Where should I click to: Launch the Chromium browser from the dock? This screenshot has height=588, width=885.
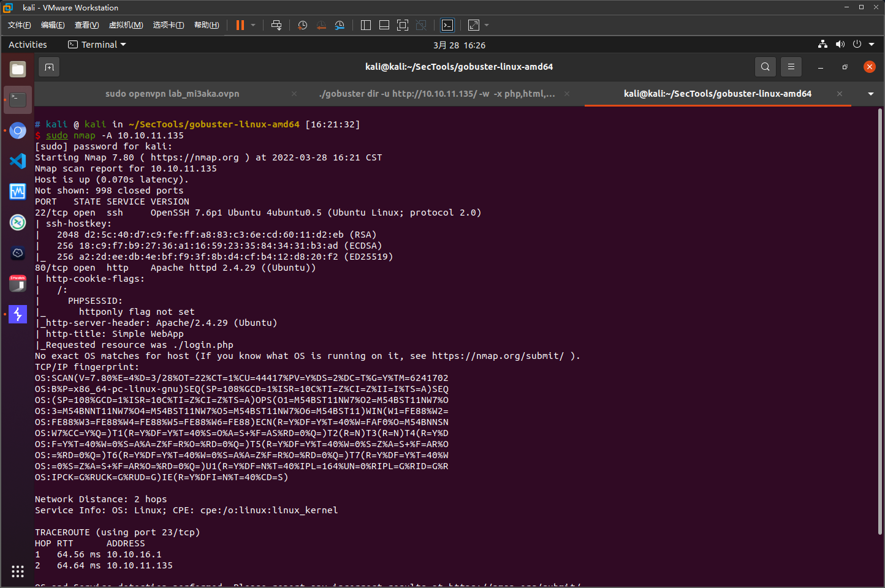click(x=18, y=130)
